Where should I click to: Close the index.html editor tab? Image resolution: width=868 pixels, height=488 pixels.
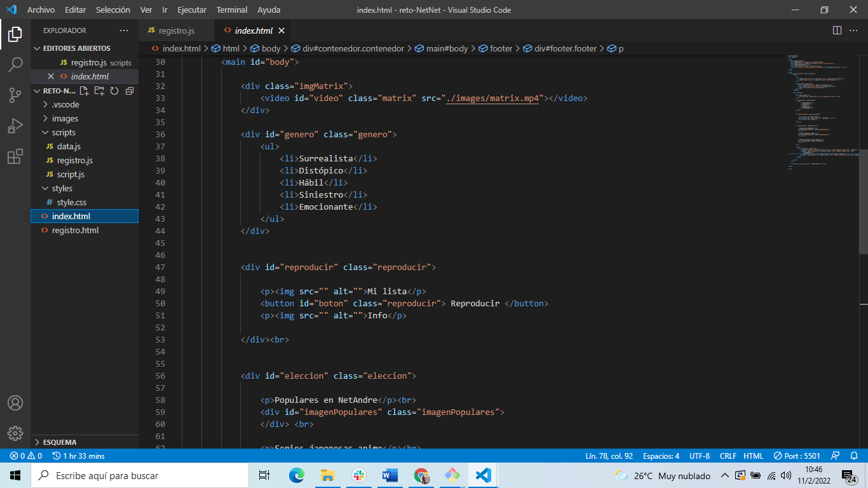(x=281, y=30)
